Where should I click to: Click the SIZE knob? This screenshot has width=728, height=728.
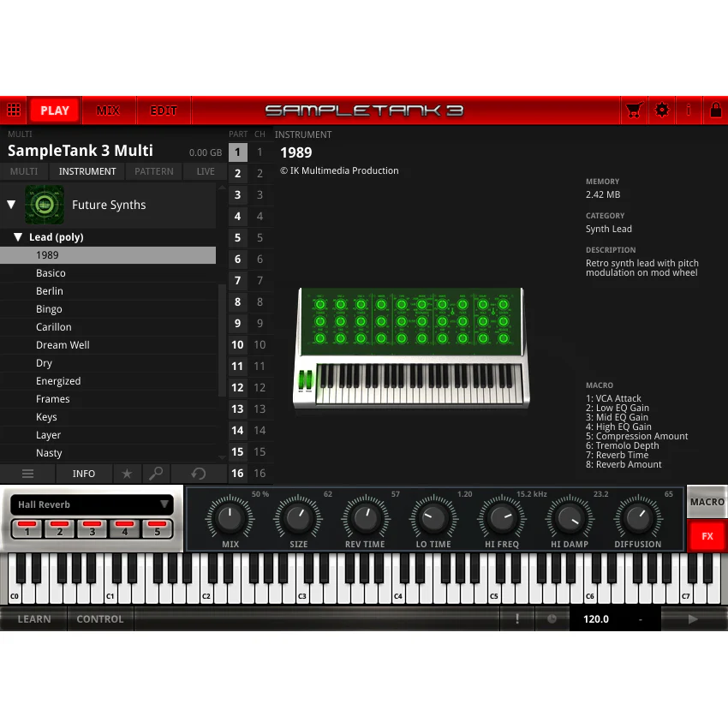(297, 518)
